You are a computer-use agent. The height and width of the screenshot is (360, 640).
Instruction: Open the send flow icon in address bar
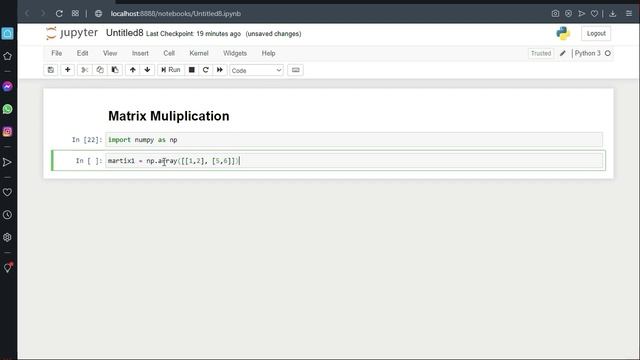point(582,13)
